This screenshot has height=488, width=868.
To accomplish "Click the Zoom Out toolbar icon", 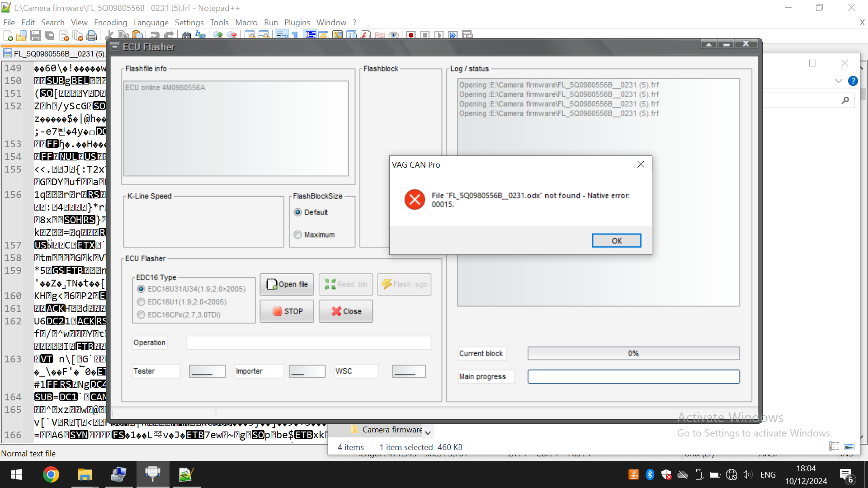I will (x=232, y=35).
